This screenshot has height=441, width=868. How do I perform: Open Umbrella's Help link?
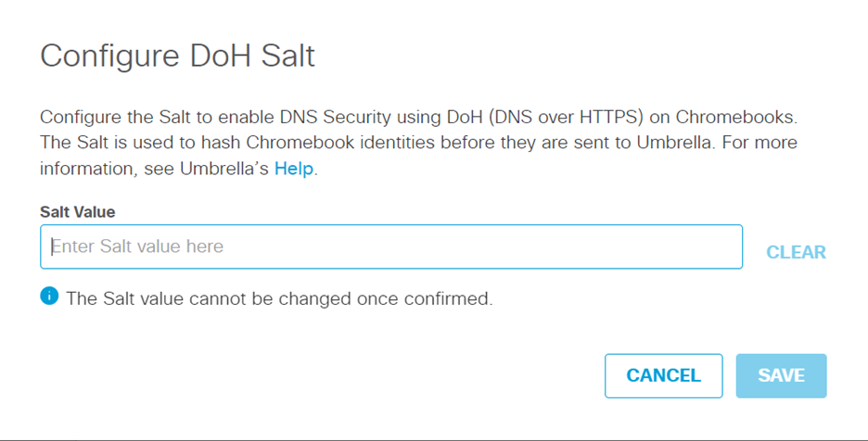294,169
